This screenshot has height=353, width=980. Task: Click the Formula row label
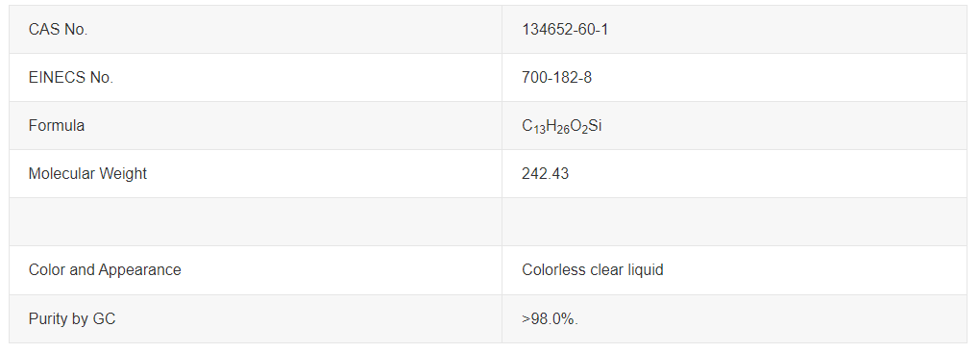tap(57, 126)
